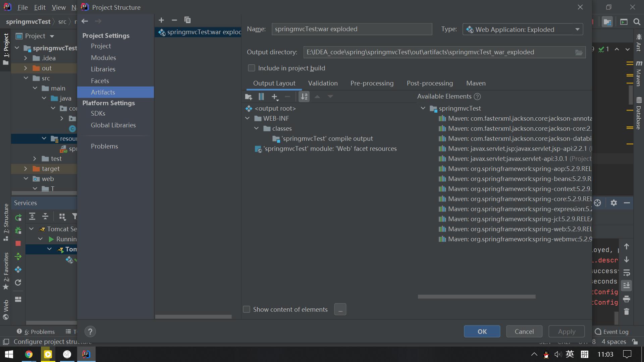
Task: Click Create Directory icon in Output Layout
Action: [249, 97]
